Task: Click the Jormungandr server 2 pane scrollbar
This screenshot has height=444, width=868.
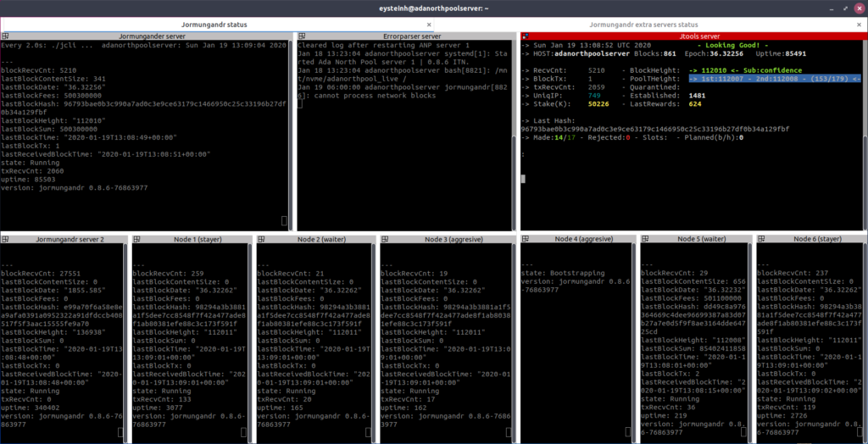Action: (x=125, y=342)
